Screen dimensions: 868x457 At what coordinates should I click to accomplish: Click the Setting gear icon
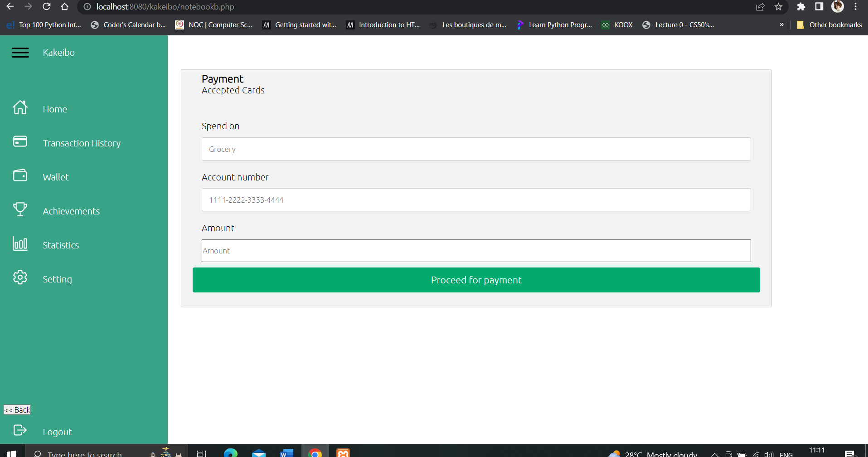tap(20, 277)
